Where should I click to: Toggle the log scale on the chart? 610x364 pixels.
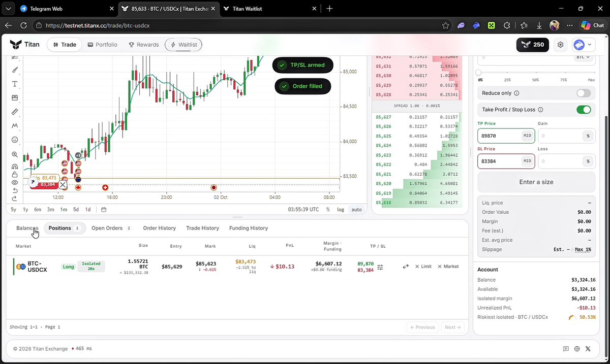[x=340, y=210]
